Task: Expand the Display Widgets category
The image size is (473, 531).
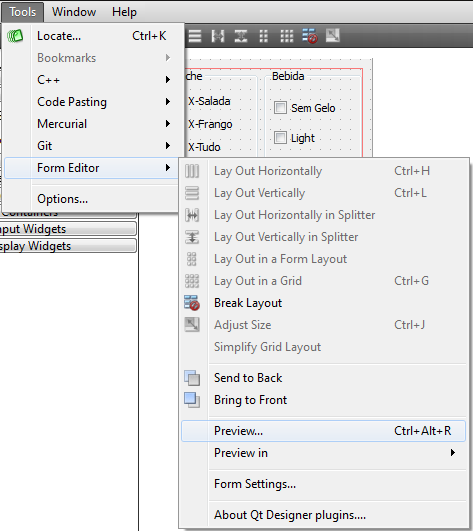Action: (68, 246)
